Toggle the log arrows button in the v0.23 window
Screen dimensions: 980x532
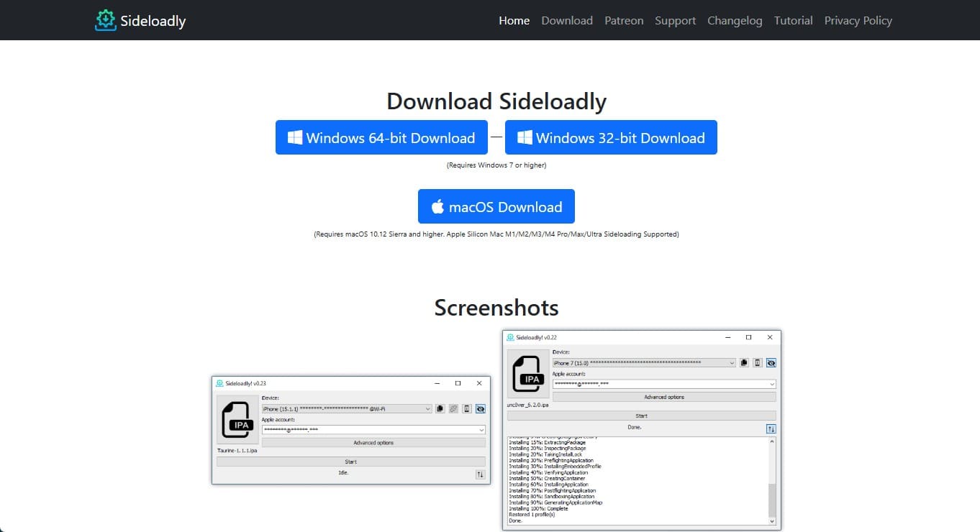481,474
